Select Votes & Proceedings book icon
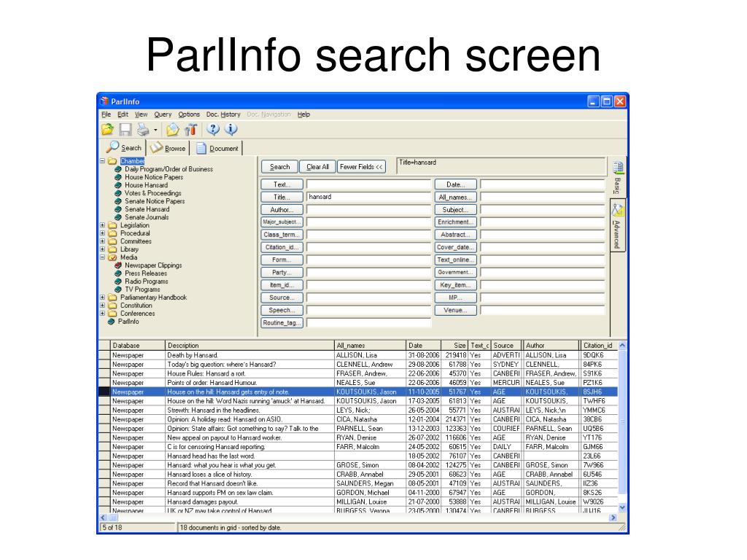 (x=118, y=193)
